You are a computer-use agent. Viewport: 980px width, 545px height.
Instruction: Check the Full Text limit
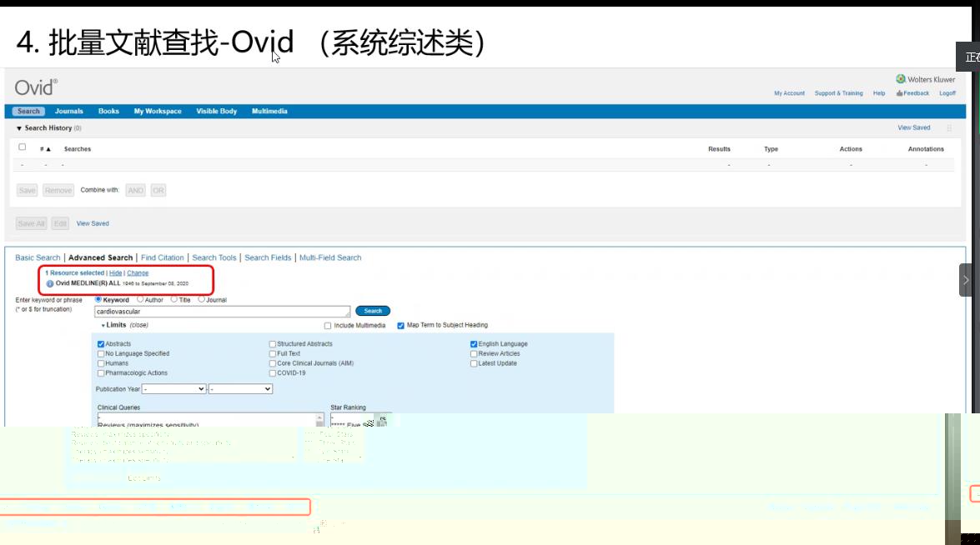point(273,354)
